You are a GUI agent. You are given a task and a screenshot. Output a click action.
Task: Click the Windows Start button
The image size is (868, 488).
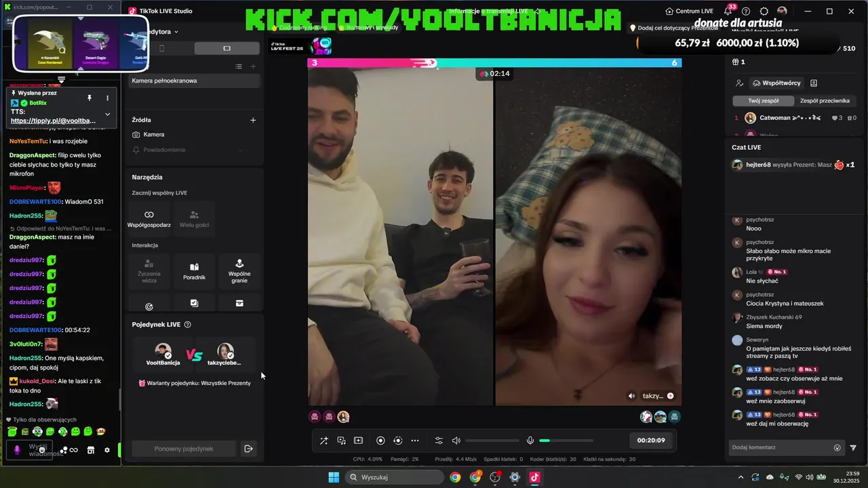tap(334, 477)
